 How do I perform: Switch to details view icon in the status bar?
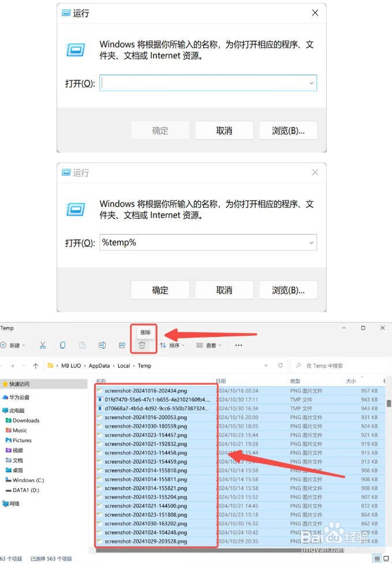tap(377, 559)
